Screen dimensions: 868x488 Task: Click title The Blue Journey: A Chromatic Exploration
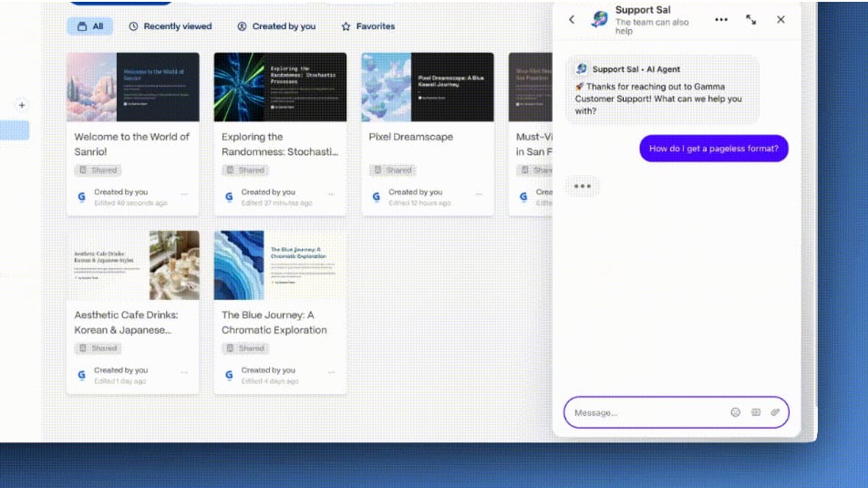(x=274, y=322)
